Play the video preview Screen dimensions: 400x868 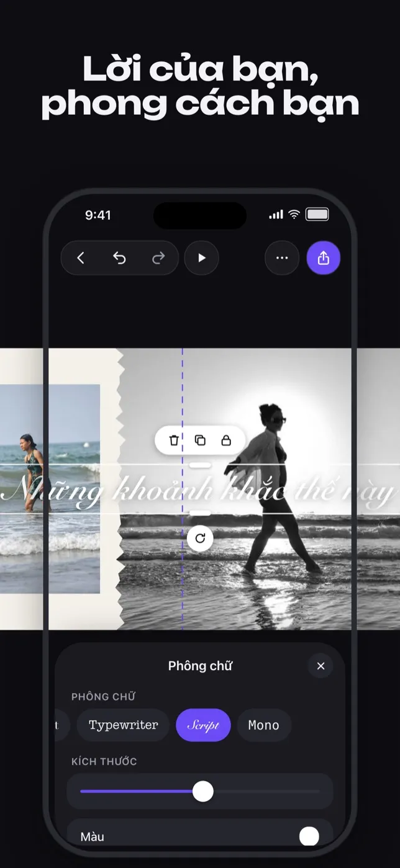[x=202, y=258]
